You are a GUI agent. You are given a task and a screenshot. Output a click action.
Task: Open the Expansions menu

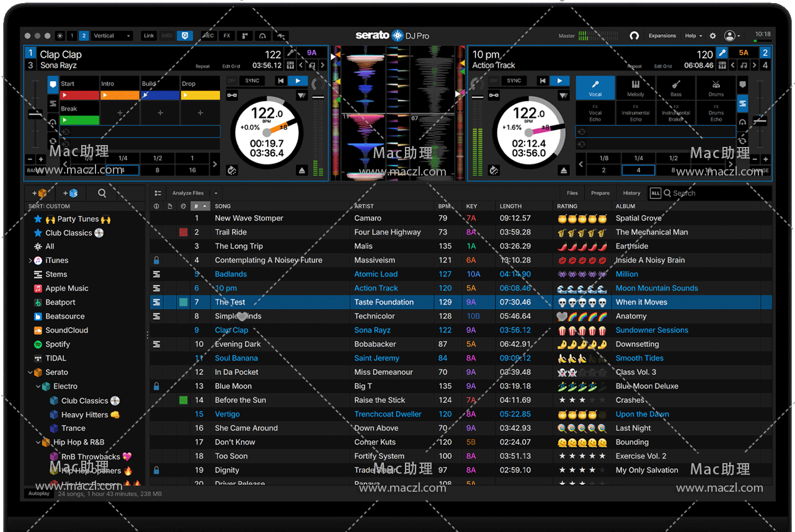point(662,36)
